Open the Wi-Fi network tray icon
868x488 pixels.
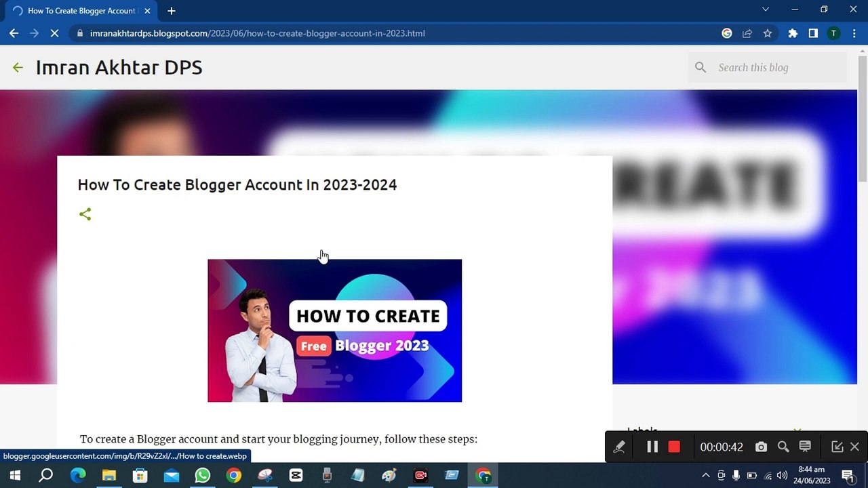pos(768,475)
